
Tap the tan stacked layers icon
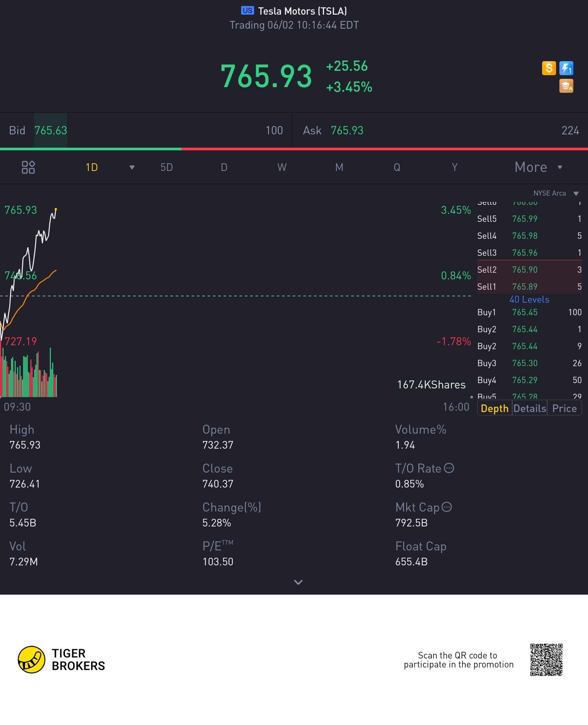(566, 86)
